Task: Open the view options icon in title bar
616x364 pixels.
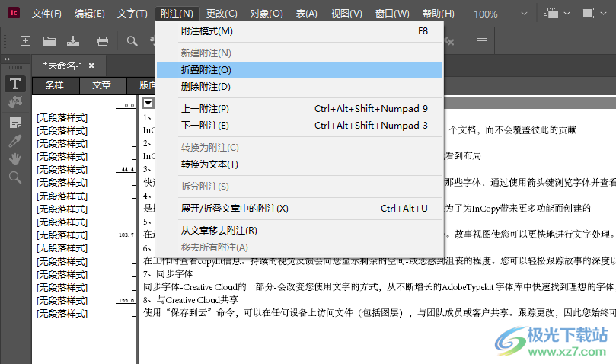Action: (551, 14)
